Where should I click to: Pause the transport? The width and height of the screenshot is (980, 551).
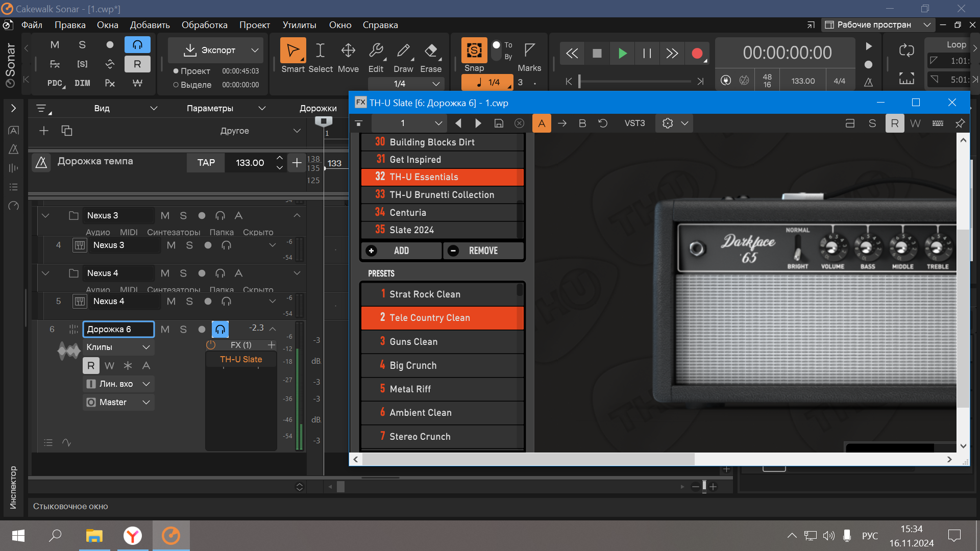point(647,53)
